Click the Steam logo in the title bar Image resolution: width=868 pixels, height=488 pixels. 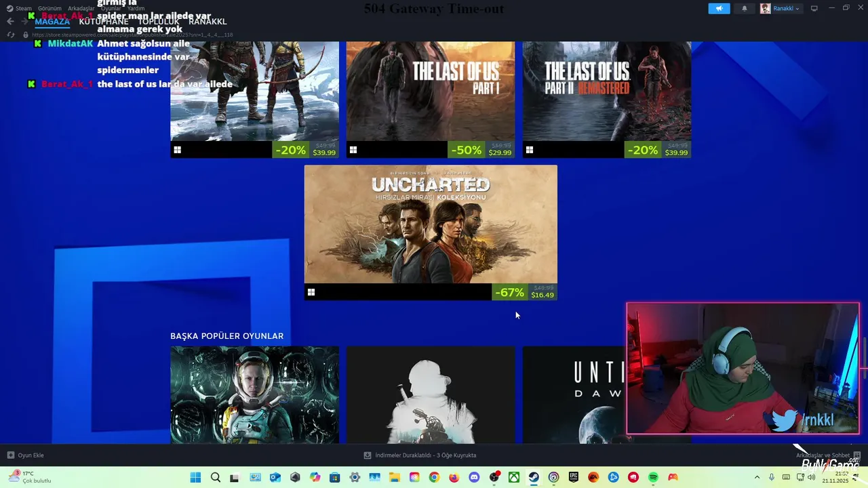coord(9,8)
